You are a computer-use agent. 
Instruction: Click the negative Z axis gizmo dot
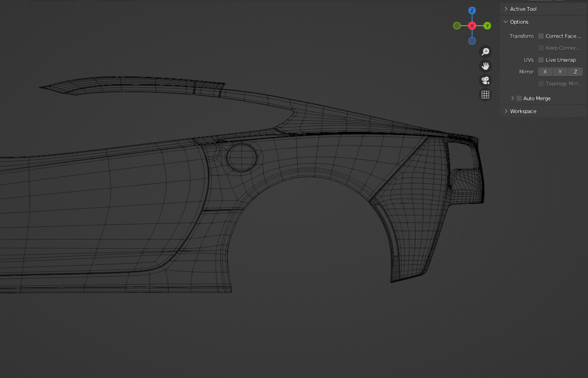472,41
